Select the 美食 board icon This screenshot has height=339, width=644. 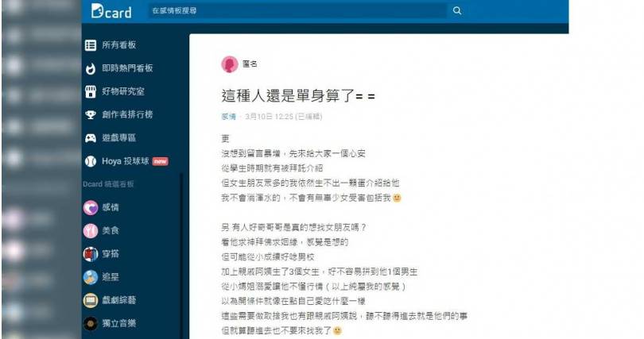(x=91, y=231)
